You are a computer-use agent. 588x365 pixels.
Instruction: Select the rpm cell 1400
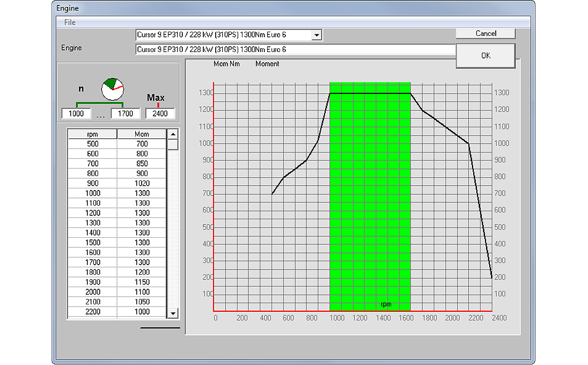coord(92,233)
